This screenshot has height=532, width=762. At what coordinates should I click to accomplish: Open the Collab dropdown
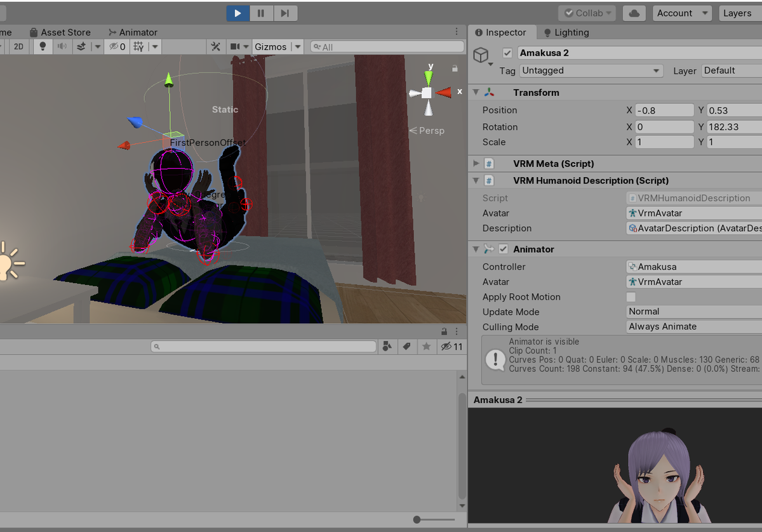tap(587, 13)
